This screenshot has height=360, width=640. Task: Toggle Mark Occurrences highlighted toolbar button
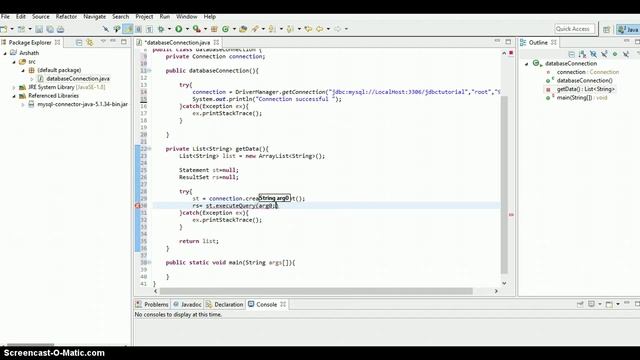coord(128,29)
